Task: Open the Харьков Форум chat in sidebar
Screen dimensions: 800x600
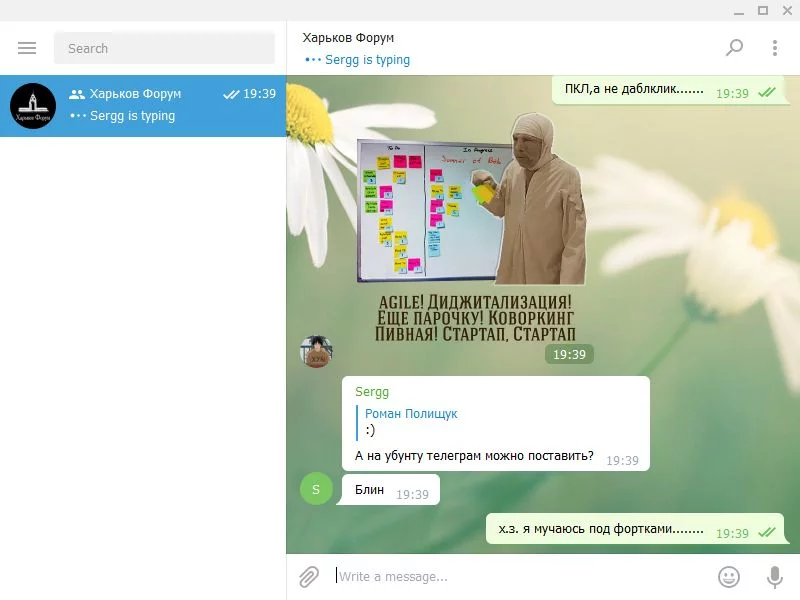Action: 143,106
